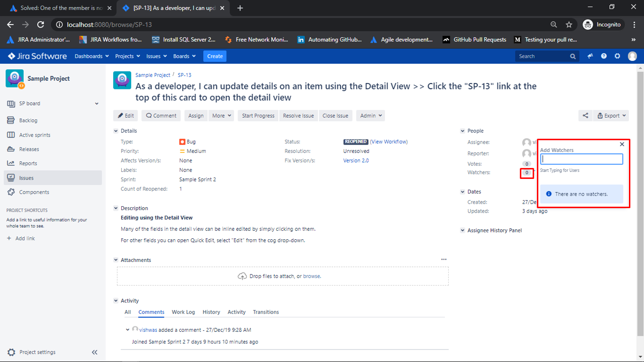This screenshot has height=362, width=644.
Task: Open the Backlog sidebar item
Action: 28,120
